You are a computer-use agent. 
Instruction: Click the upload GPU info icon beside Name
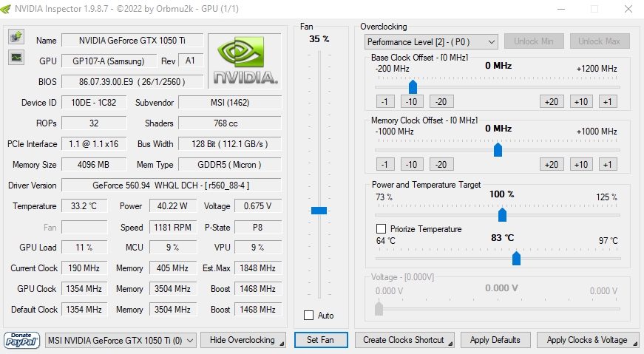pos(16,37)
